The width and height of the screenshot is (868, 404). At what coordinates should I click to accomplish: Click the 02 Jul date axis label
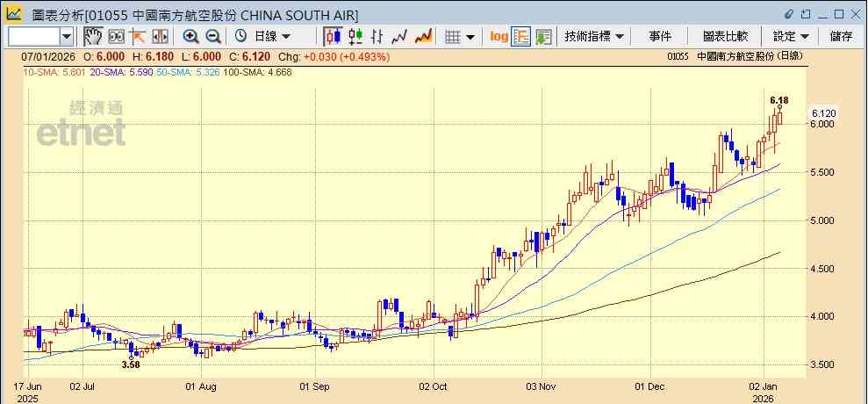(x=83, y=386)
